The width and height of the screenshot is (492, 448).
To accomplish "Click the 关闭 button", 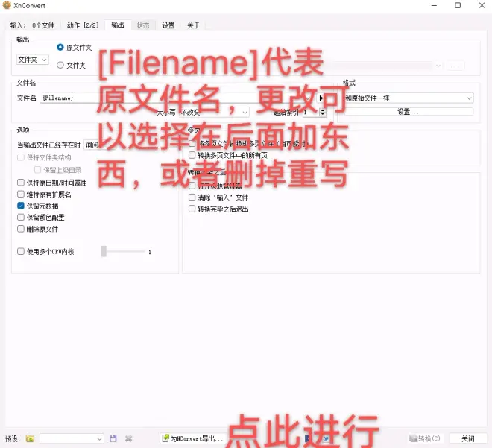I will pyautogui.click(x=467, y=439).
